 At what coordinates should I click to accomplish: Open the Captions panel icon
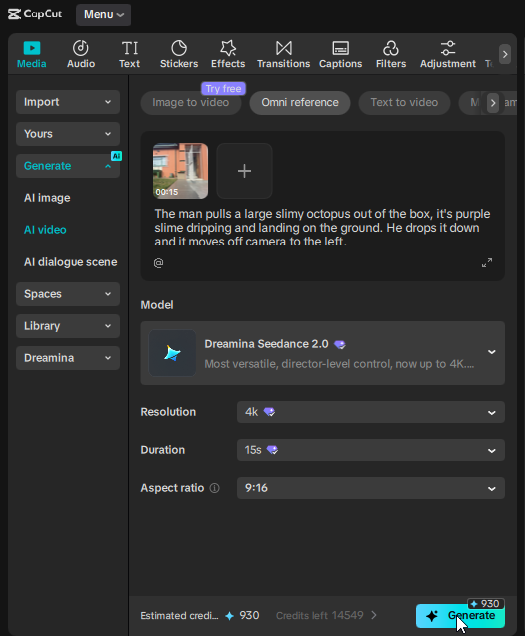[340, 48]
